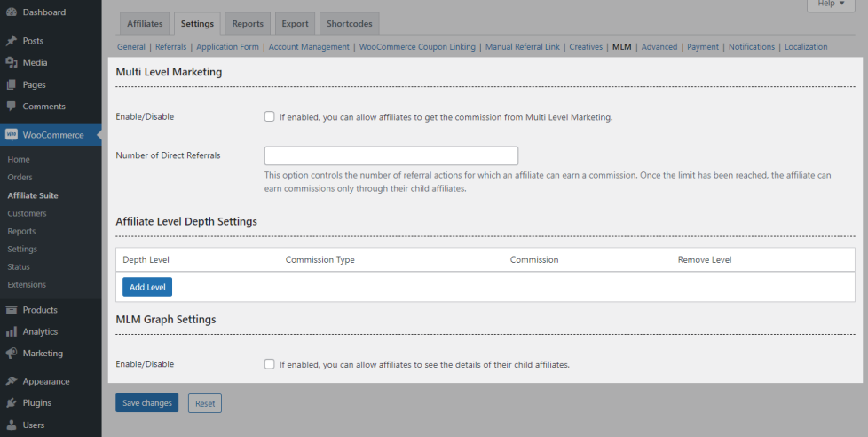Click the Dashboard icon in sidebar
This screenshot has width=868, height=437.
pos(12,12)
